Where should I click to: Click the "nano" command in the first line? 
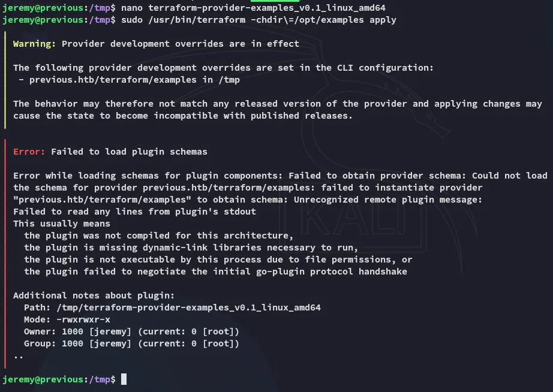coord(131,8)
